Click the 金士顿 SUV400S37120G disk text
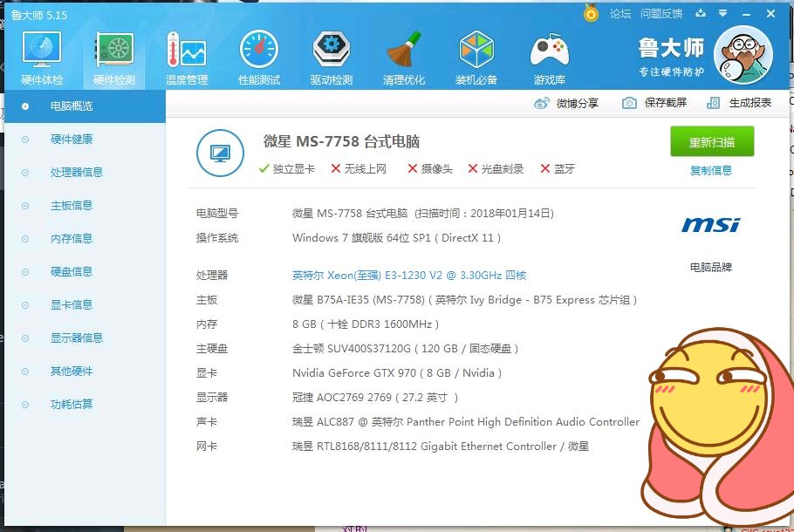This screenshot has width=794, height=532. pos(405,349)
